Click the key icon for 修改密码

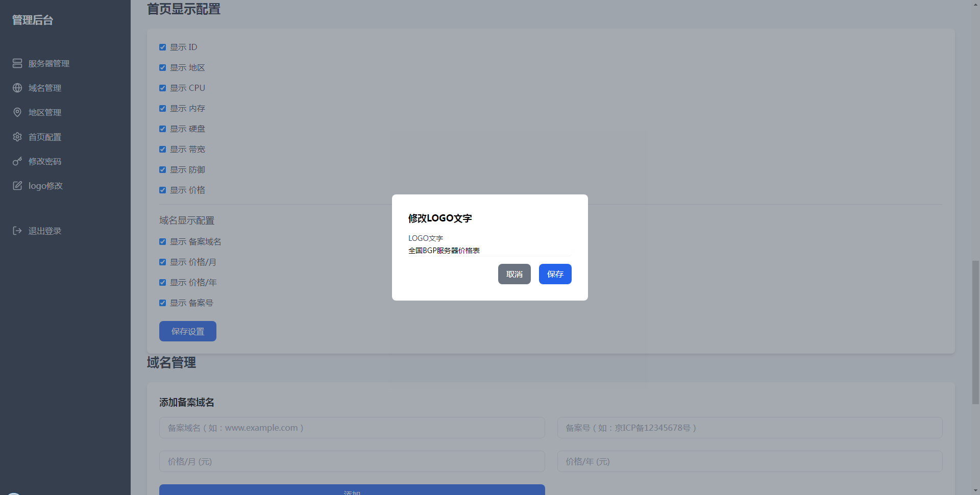coord(17,161)
